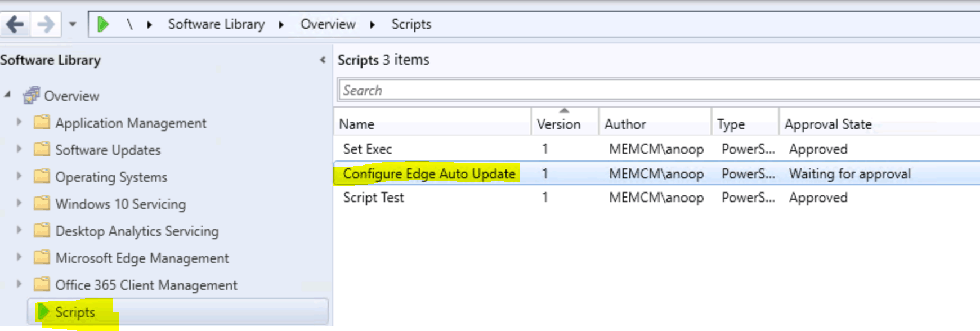Screen dimensions: 980x331
Task: Collapse the Overview tree node
Action: pyautogui.click(x=7, y=95)
